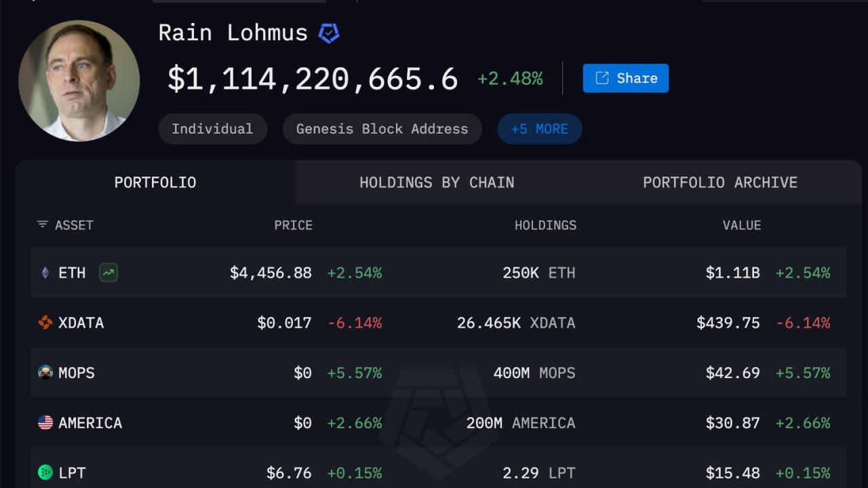Image resolution: width=868 pixels, height=488 pixels.
Task: Open the PORTFOLIO ARCHIVE tab
Action: tap(720, 183)
